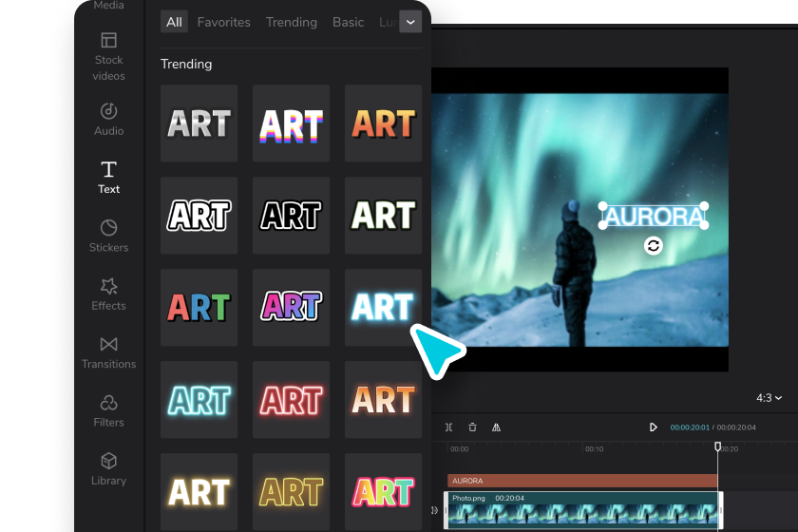
Task: Select the Text panel in sidebar
Action: coord(108,177)
